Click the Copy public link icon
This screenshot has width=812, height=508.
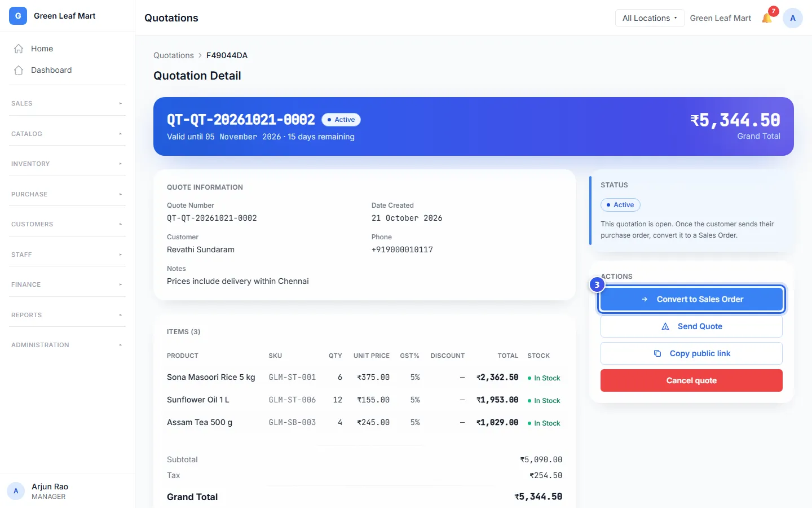pyautogui.click(x=657, y=353)
